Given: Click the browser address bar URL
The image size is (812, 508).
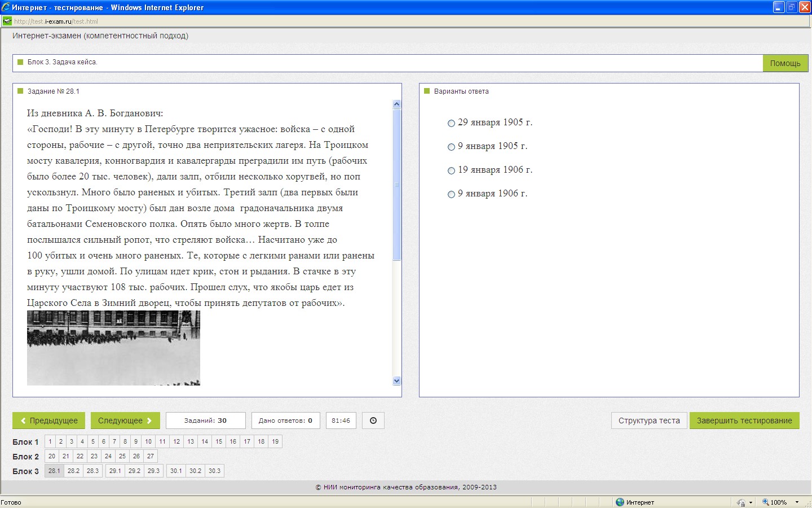Looking at the screenshot, I should (x=56, y=21).
